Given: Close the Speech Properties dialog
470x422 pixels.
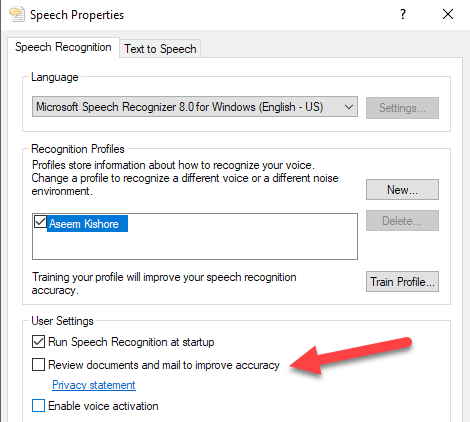Looking at the screenshot, I should pos(448,14).
